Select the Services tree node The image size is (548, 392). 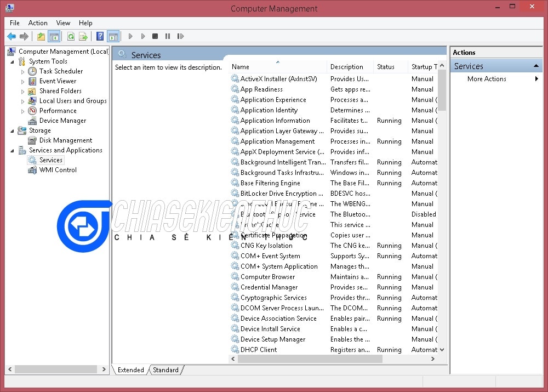pos(50,160)
